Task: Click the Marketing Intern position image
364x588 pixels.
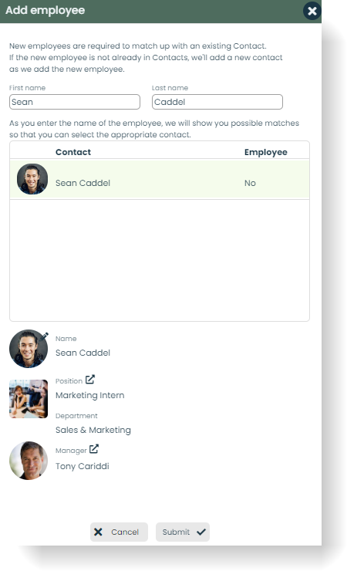Action: point(29,399)
